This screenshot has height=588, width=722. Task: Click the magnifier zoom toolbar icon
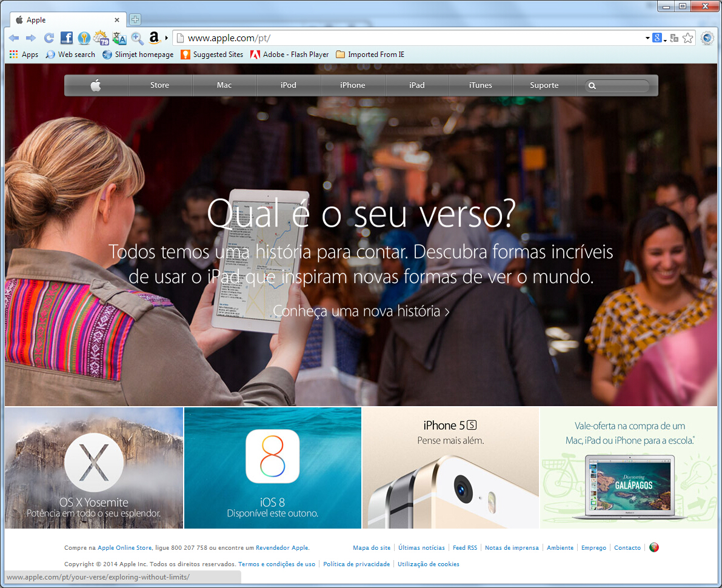137,38
